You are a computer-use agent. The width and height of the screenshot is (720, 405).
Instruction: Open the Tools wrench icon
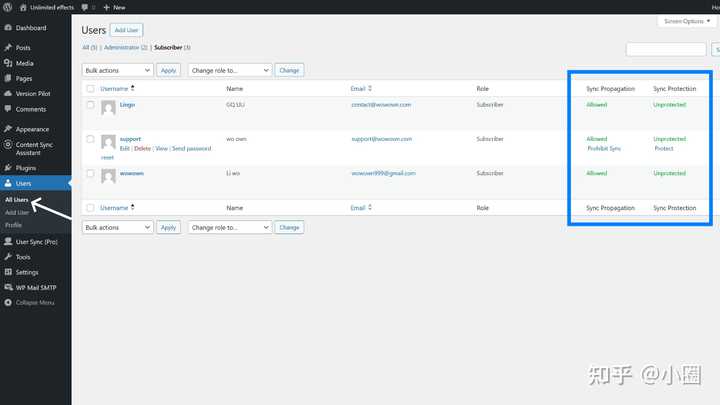[x=8, y=257]
